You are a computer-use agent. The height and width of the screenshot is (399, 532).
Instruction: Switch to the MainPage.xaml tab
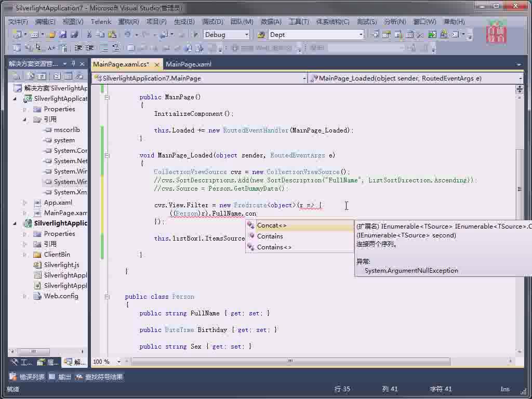(189, 64)
